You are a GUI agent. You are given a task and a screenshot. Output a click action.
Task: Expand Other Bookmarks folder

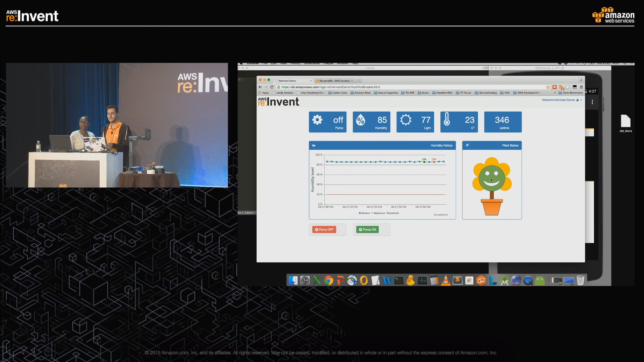pos(570,93)
